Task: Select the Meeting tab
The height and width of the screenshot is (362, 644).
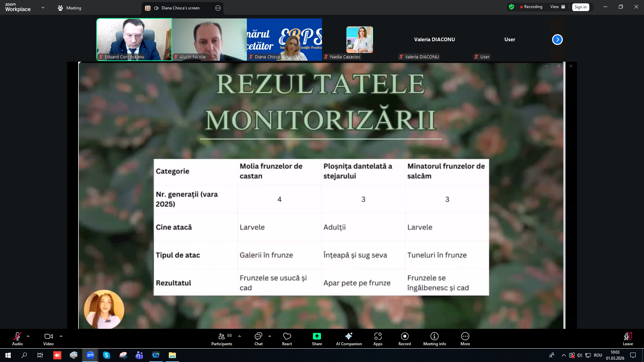Action: click(69, 8)
